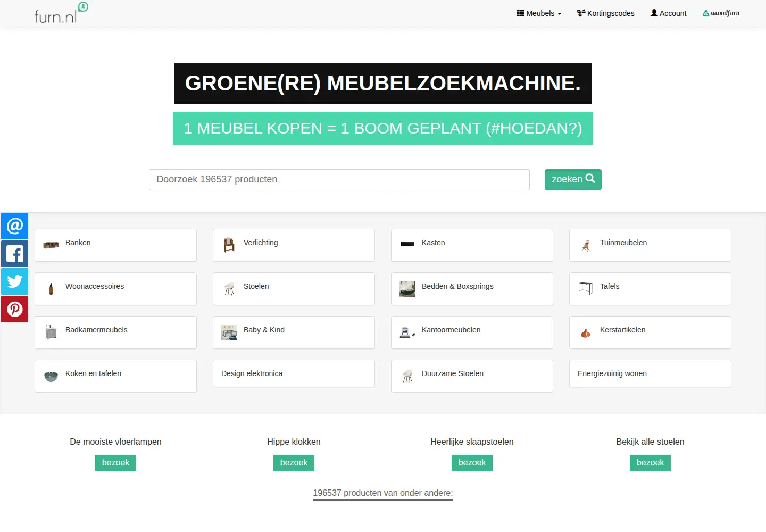Visit De mooiste vloerlampen via bezoek
This screenshot has height=532, width=766.
coord(115,463)
